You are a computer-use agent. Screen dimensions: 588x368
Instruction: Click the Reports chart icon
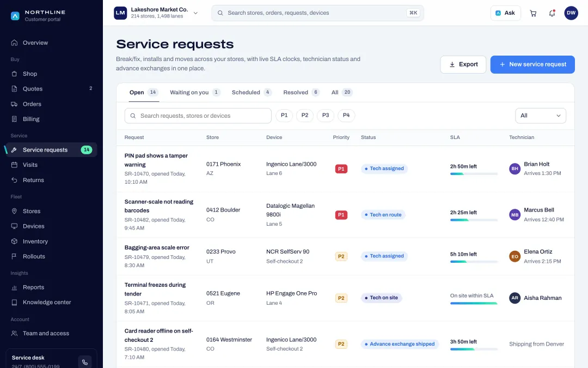tap(14, 287)
